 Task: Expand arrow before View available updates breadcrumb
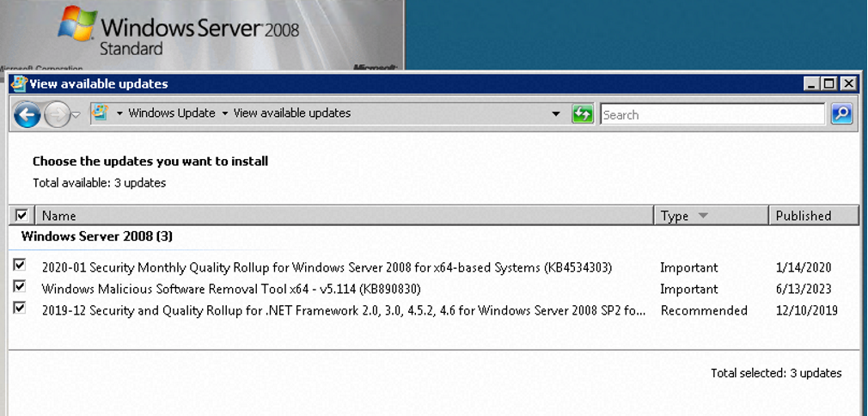pyautogui.click(x=225, y=113)
